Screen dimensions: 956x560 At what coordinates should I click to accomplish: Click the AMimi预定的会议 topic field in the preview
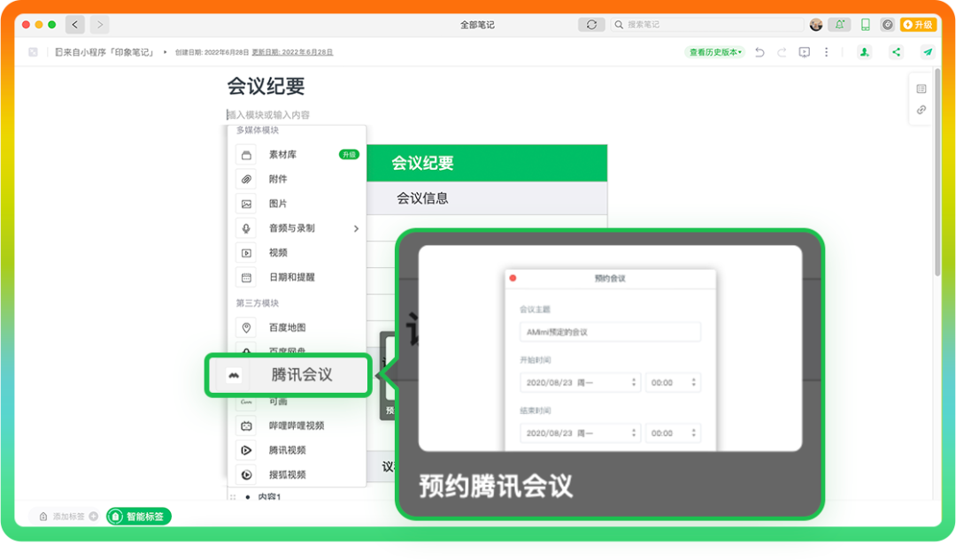click(610, 332)
